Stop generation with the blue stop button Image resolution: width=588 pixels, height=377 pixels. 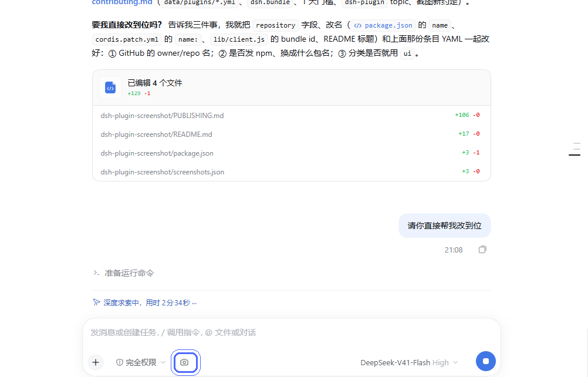(486, 361)
